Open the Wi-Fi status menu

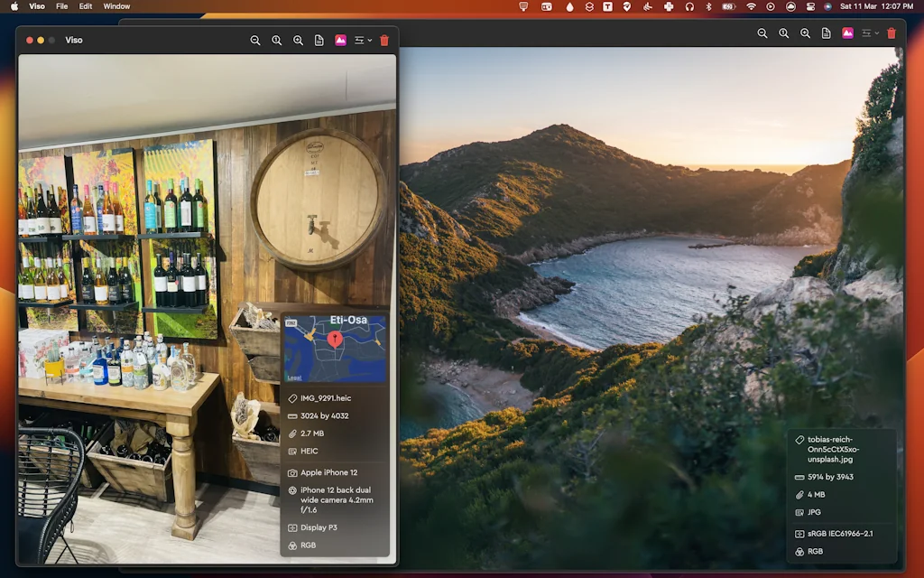pyautogui.click(x=751, y=6)
